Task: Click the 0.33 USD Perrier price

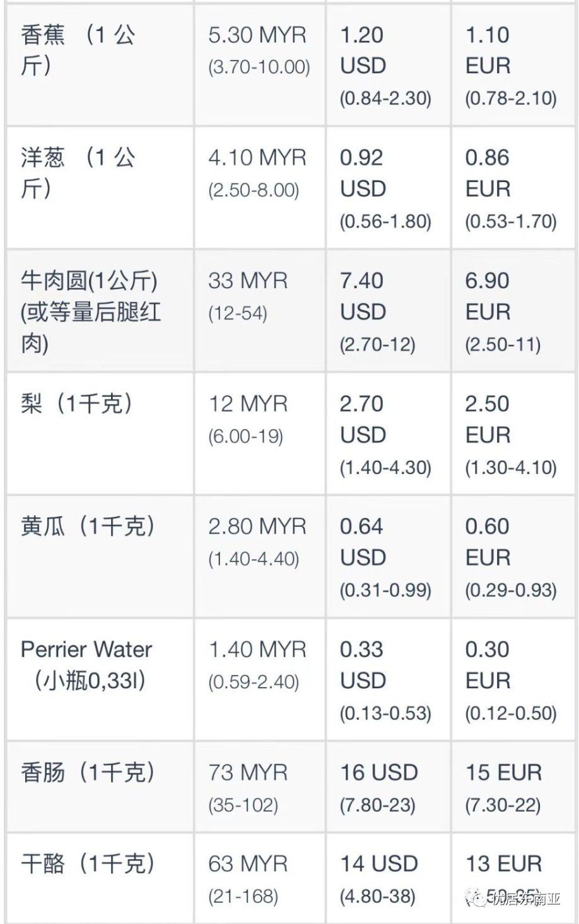Action: pos(363,664)
